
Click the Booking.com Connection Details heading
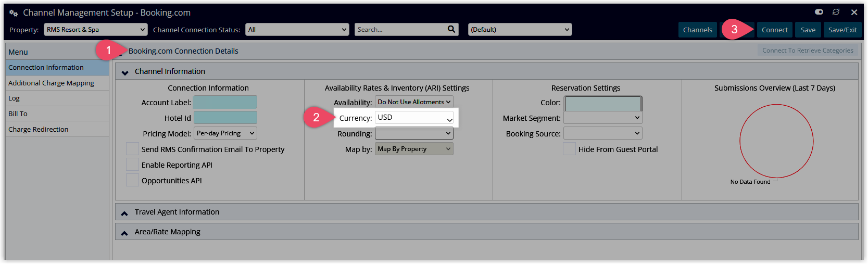tap(183, 51)
